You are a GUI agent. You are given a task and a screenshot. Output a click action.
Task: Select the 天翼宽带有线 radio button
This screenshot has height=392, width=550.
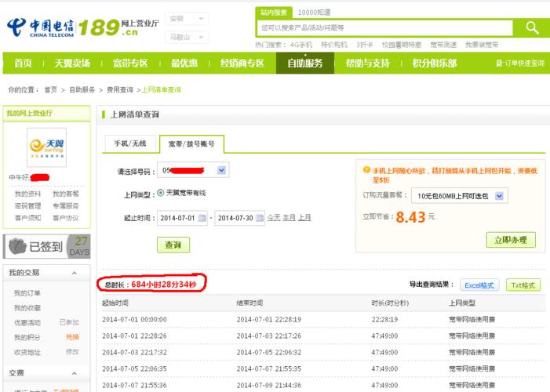pos(161,192)
